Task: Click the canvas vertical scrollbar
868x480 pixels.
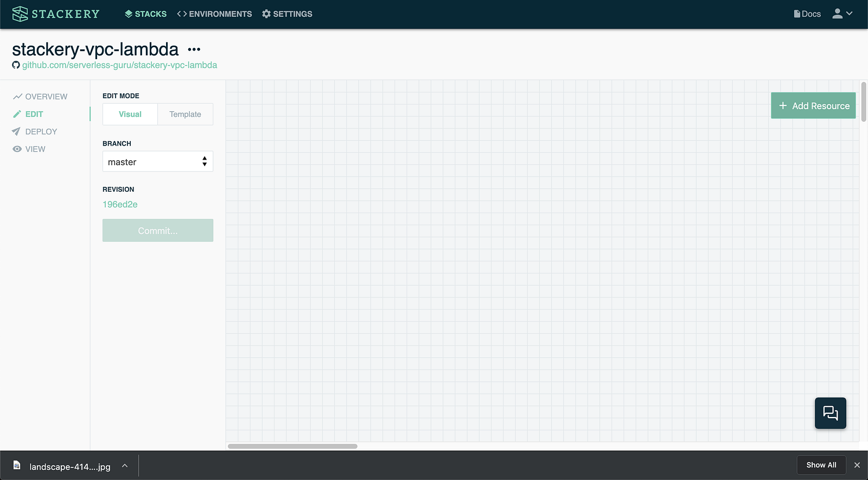Action: pos(864,102)
